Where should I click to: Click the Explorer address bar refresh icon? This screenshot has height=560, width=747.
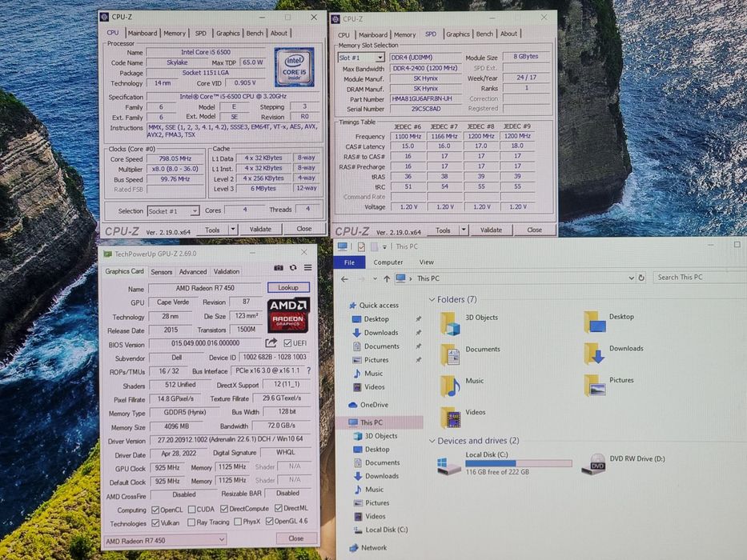pos(641,277)
